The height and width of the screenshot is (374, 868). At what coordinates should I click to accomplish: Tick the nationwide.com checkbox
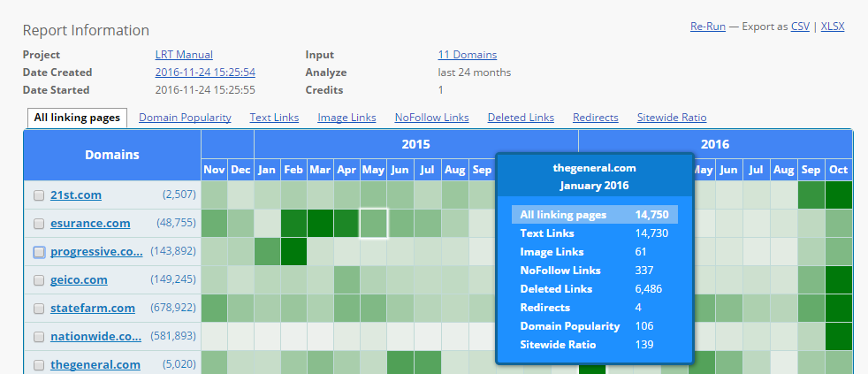[x=39, y=337]
